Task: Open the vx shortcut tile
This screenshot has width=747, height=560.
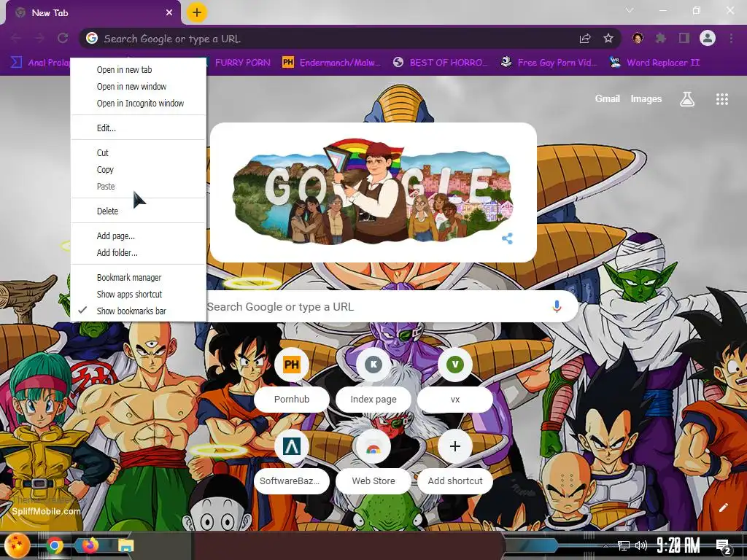Action: [x=455, y=381]
